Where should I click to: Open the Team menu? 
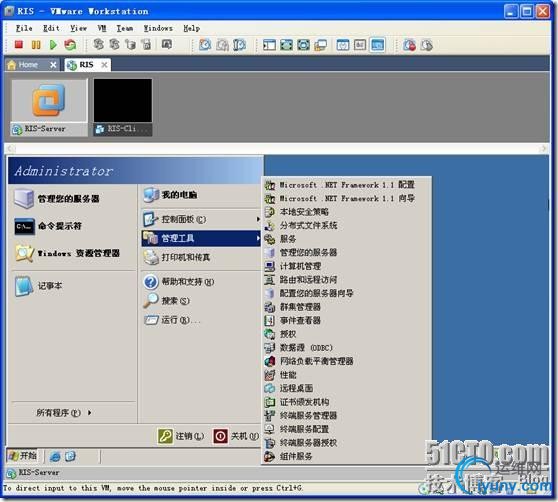(125, 28)
